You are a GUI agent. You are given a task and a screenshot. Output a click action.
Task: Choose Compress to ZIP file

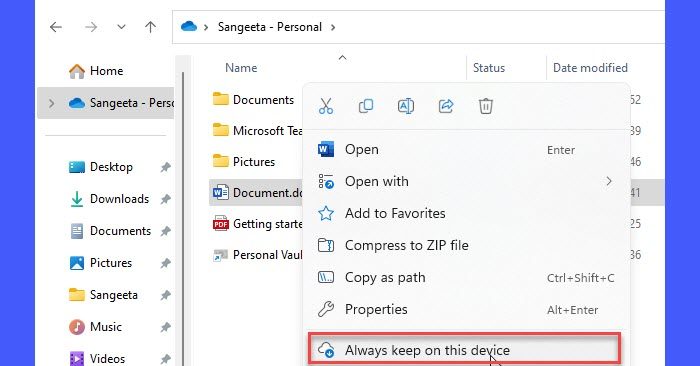[466, 245]
